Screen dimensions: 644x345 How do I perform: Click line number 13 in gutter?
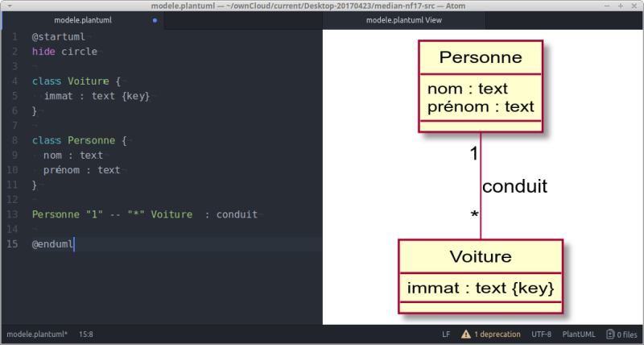tap(12, 214)
